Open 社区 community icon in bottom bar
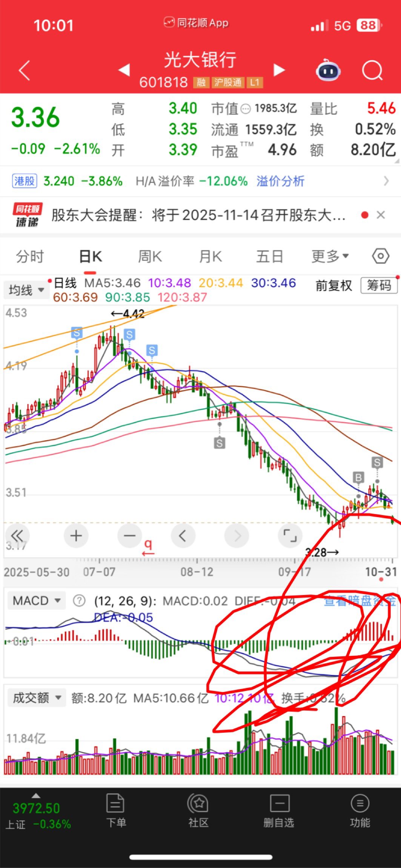Viewport: 401px width, 868px height. [x=198, y=810]
